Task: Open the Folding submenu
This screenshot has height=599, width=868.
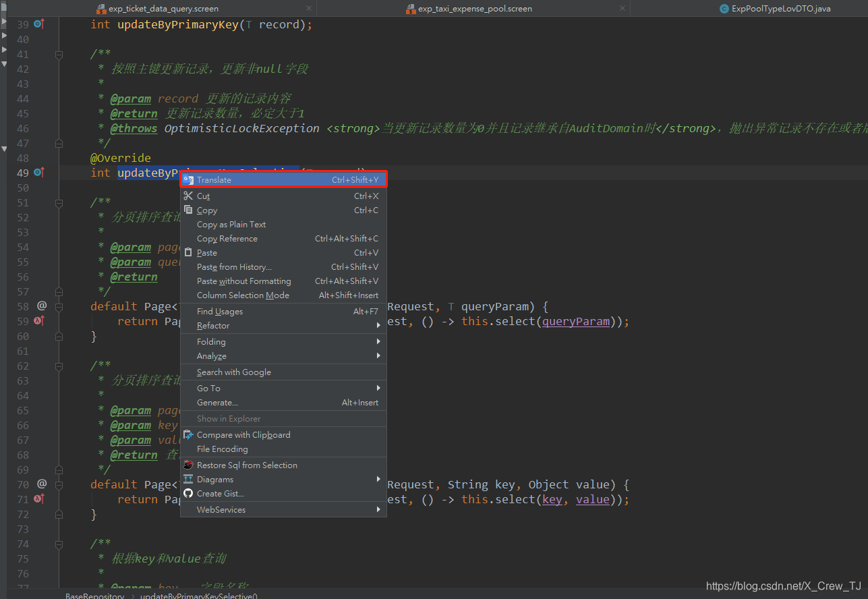Action: pos(283,342)
